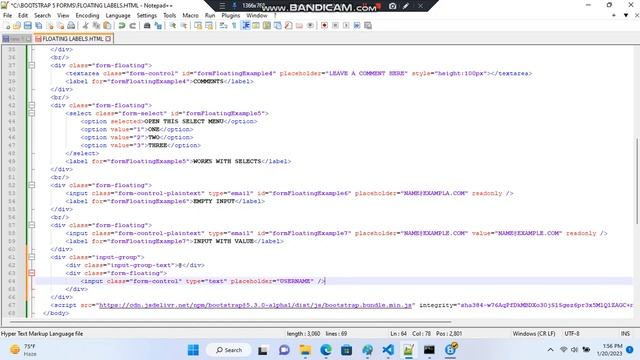Close the FLOATING LABELS.HTML tab with its X
640x360 pixels.
click(108, 39)
